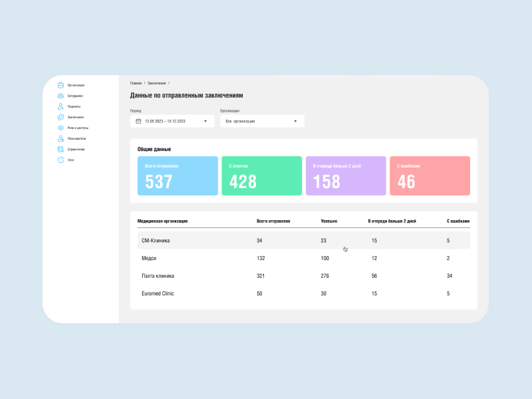
Task: Go to Главная breadcrumb link
Action: click(136, 83)
